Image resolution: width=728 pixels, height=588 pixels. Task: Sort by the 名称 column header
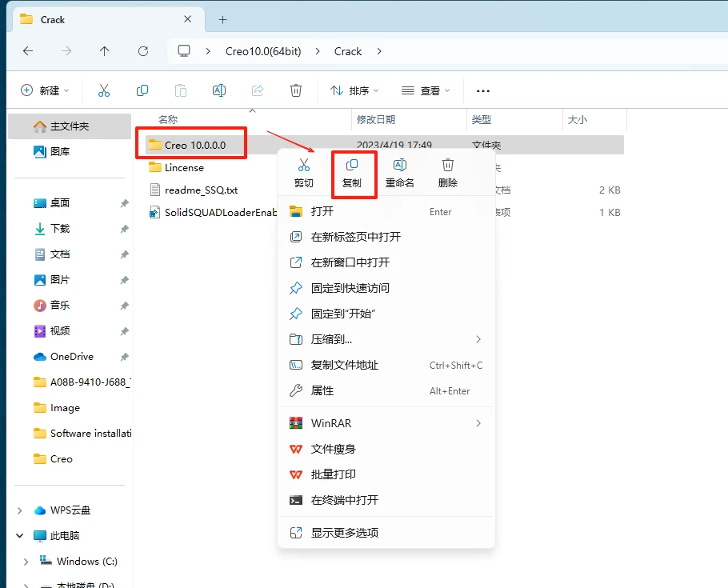pos(168,120)
